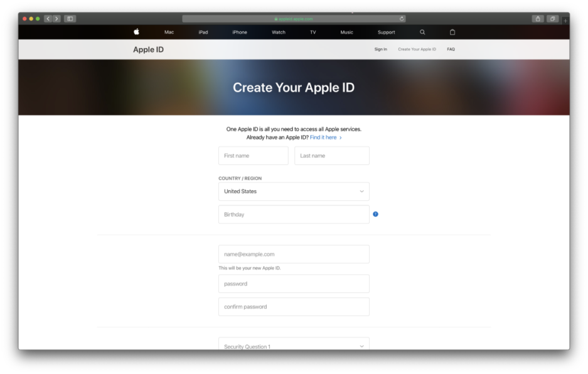This screenshot has width=588, height=374.
Task: Toggle Safari's sidebar icon
Action: coord(70,18)
